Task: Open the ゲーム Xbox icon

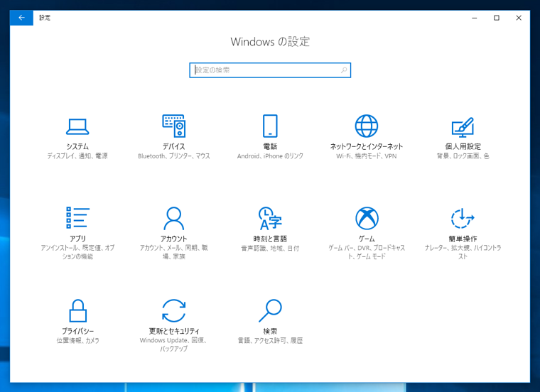Action: coord(367,218)
